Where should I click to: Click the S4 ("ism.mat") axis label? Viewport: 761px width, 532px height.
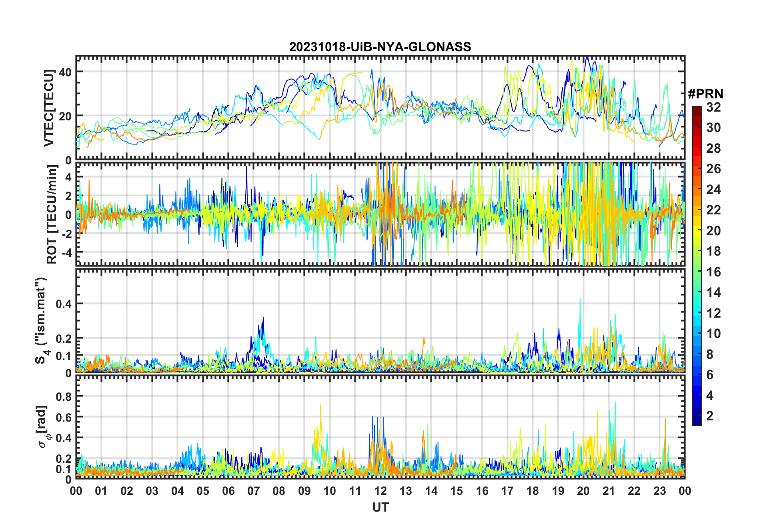[42, 320]
